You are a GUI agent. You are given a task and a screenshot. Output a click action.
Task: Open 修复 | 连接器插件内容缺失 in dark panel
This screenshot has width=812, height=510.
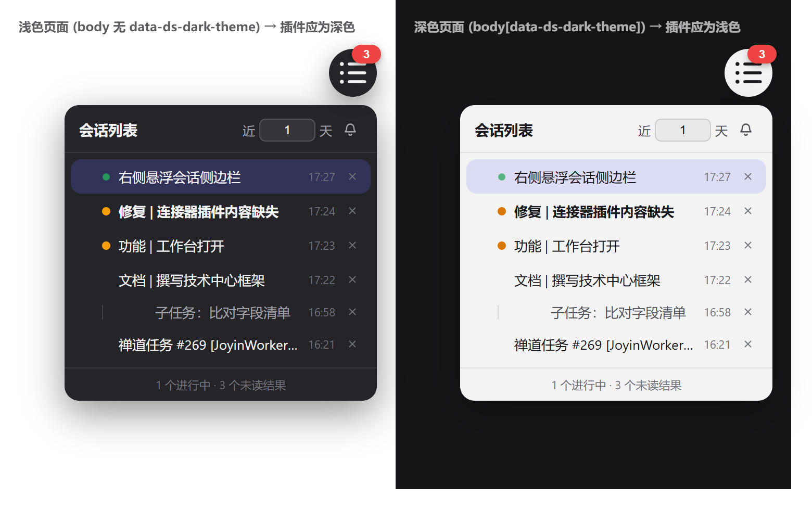click(x=221, y=211)
